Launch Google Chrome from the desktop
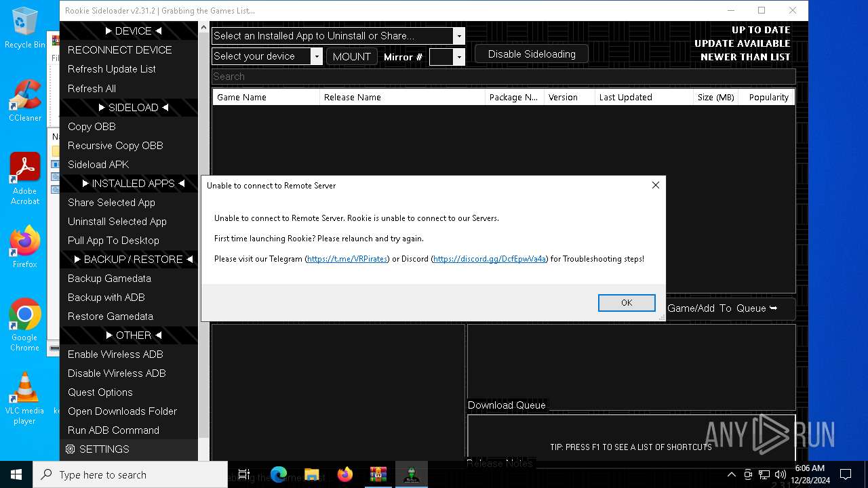 pos(24,325)
